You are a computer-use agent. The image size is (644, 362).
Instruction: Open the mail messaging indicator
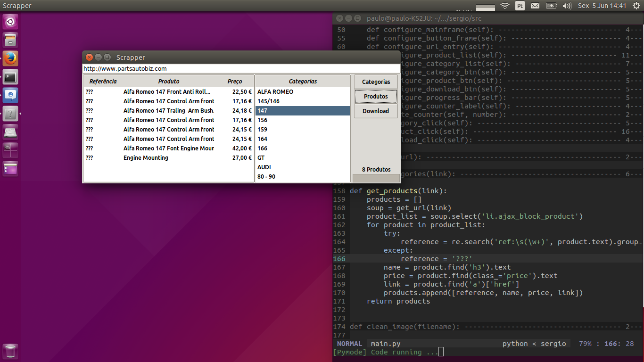(535, 6)
